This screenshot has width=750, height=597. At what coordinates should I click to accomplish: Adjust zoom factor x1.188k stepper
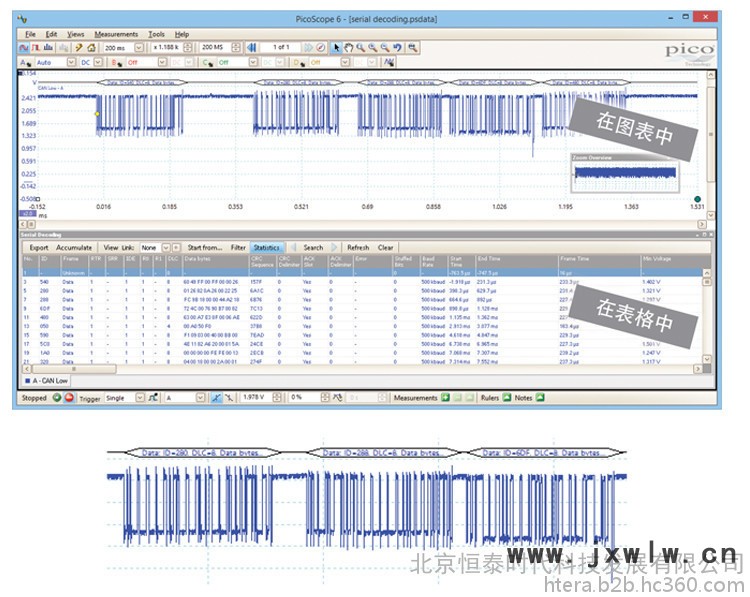pyautogui.click(x=188, y=47)
